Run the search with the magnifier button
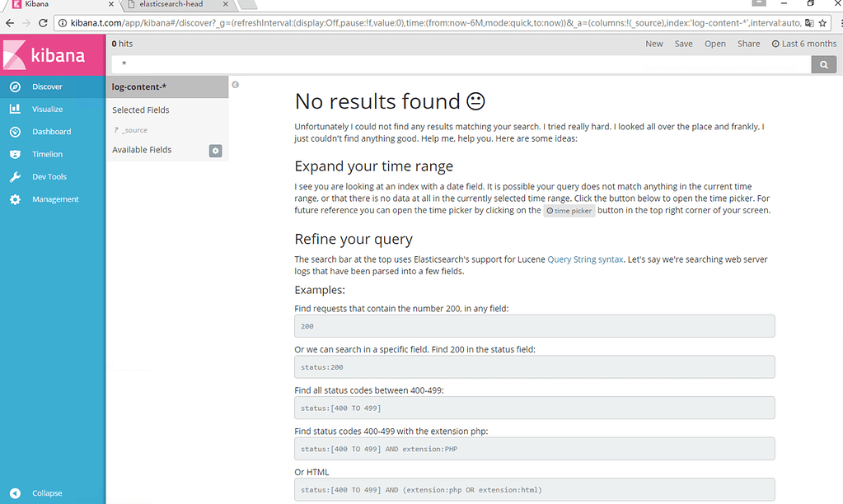The height and width of the screenshot is (504, 843). [823, 63]
